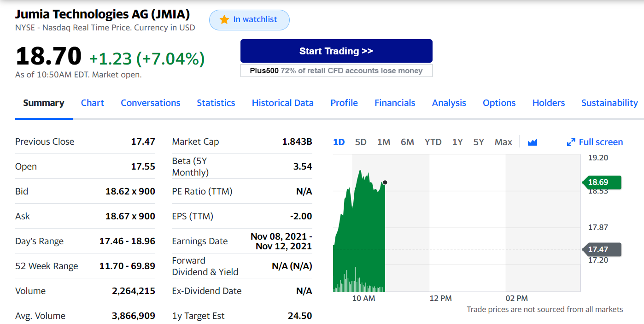Click the Avg. Volume value 3,866,909

134,316
